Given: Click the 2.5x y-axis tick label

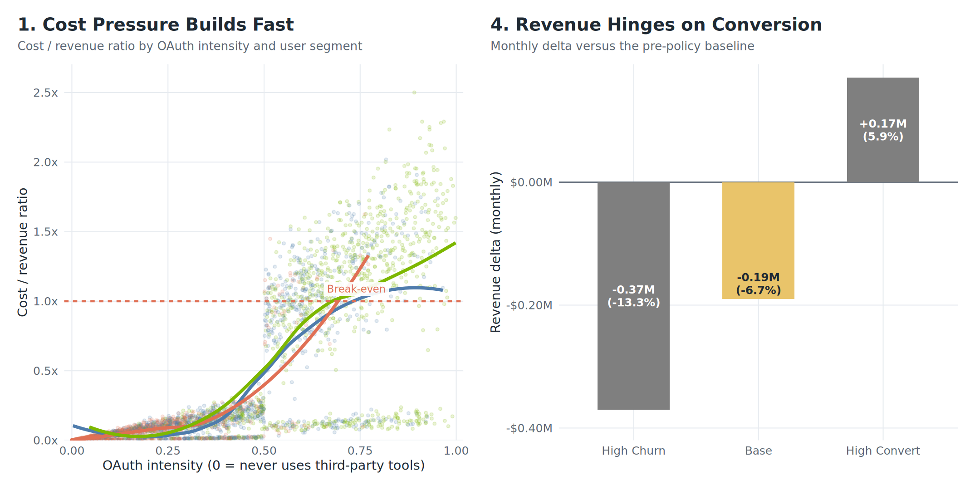Looking at the screenshot, I should pos(45,93).
